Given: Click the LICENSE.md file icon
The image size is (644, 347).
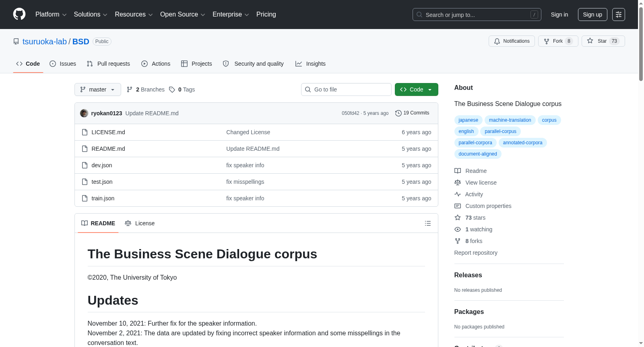Looking at the screenshot, I should coord(85,132).
